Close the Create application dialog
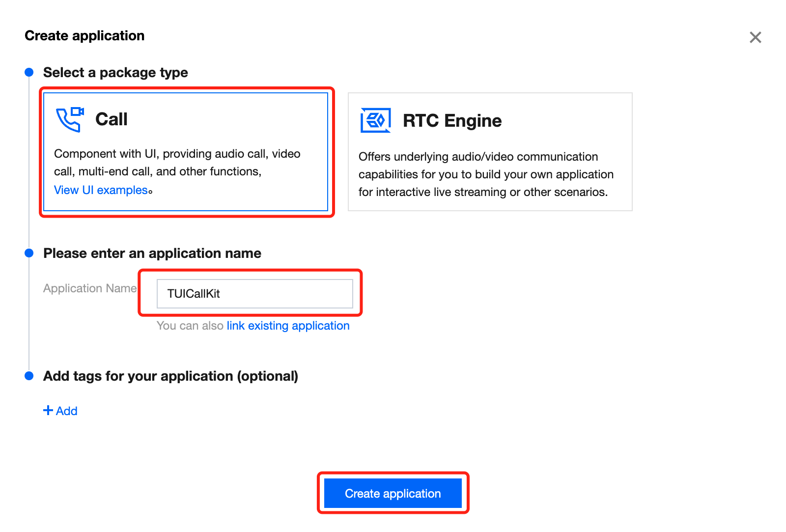The image size is (786, 532). click(x=755, y=37)
